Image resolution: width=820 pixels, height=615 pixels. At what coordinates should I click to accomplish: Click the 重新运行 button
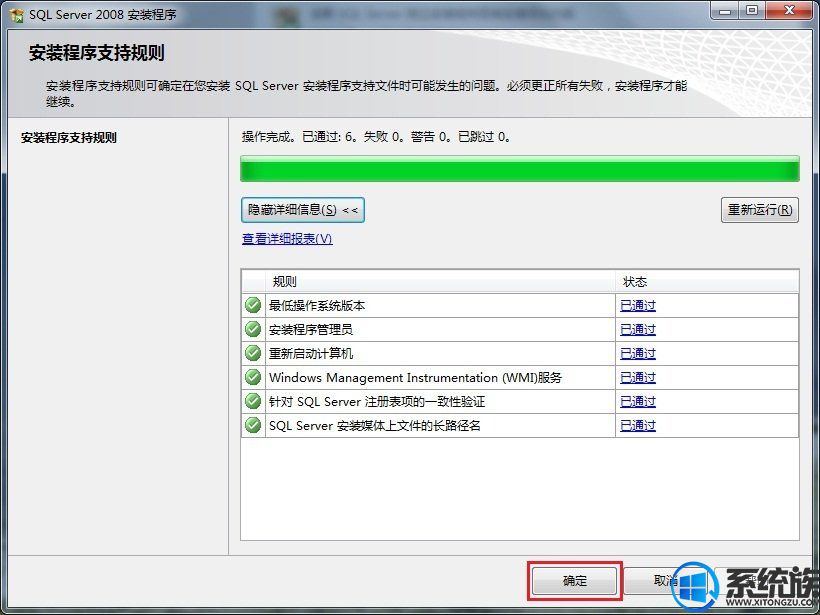coord(760,210)
